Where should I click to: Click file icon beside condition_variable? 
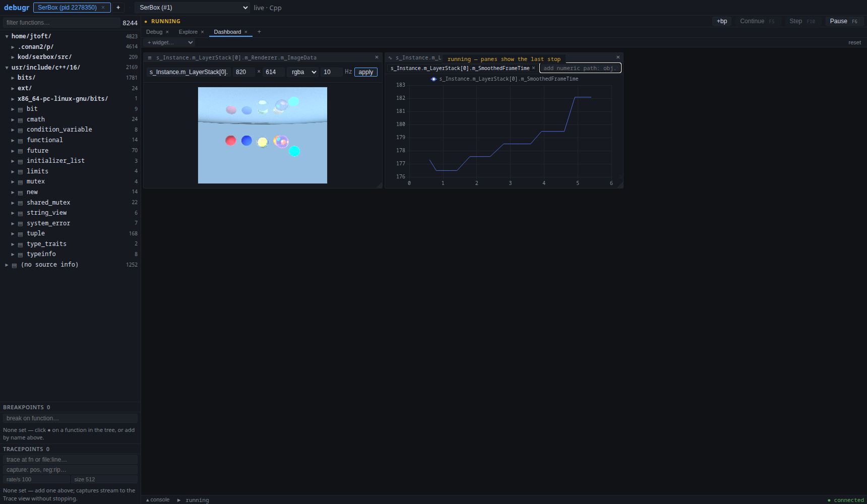click(21, 130)
